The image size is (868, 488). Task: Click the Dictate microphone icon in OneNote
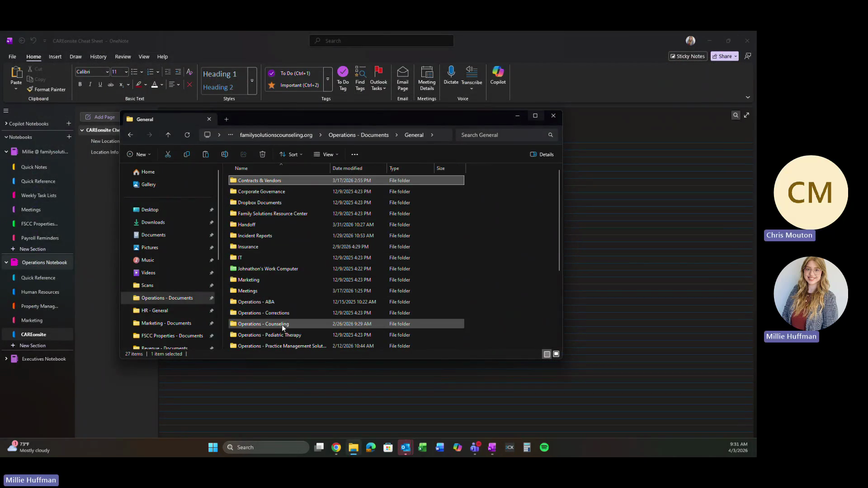click(x=451, y=75)
